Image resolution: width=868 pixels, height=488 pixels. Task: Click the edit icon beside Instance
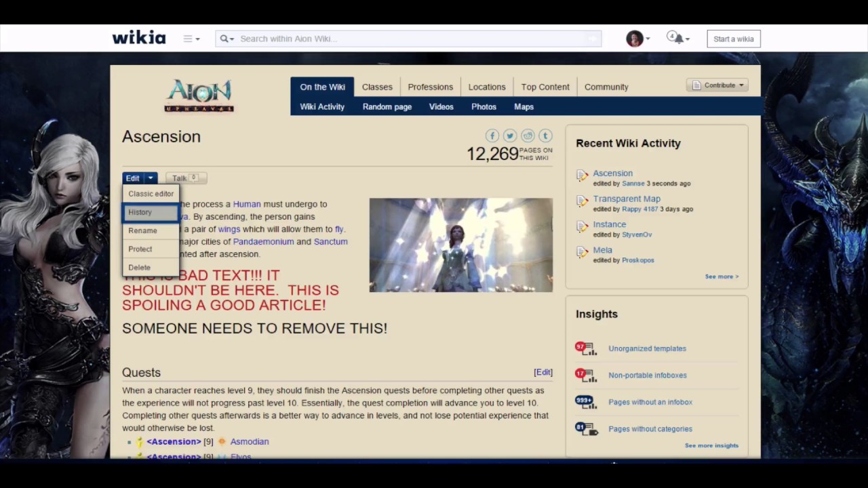pos(582,227)
